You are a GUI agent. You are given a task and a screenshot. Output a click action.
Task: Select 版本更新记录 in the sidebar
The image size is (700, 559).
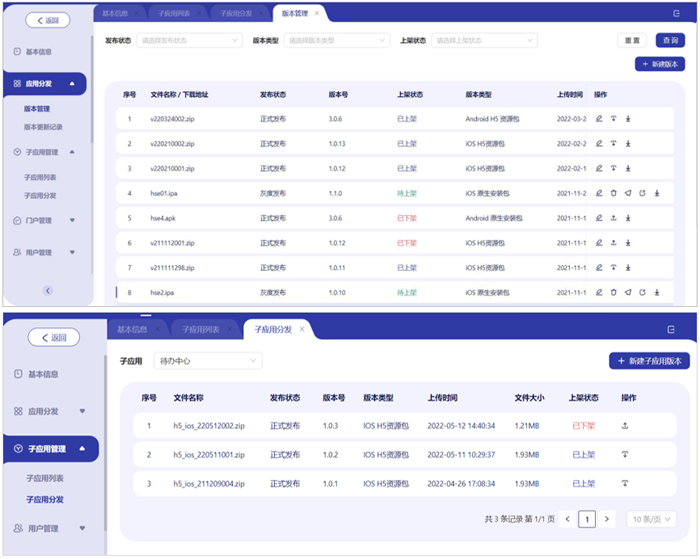(x=44, y=127)
